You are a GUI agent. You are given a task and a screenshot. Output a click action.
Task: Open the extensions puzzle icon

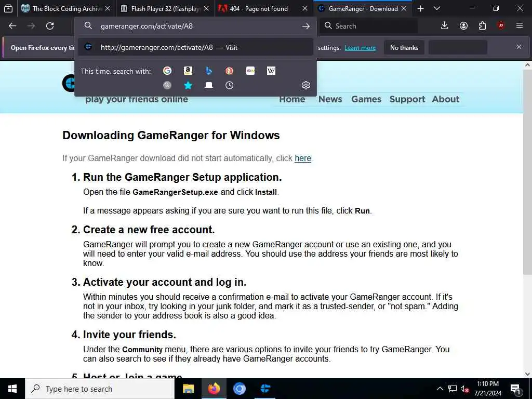(x=482, y=25)
